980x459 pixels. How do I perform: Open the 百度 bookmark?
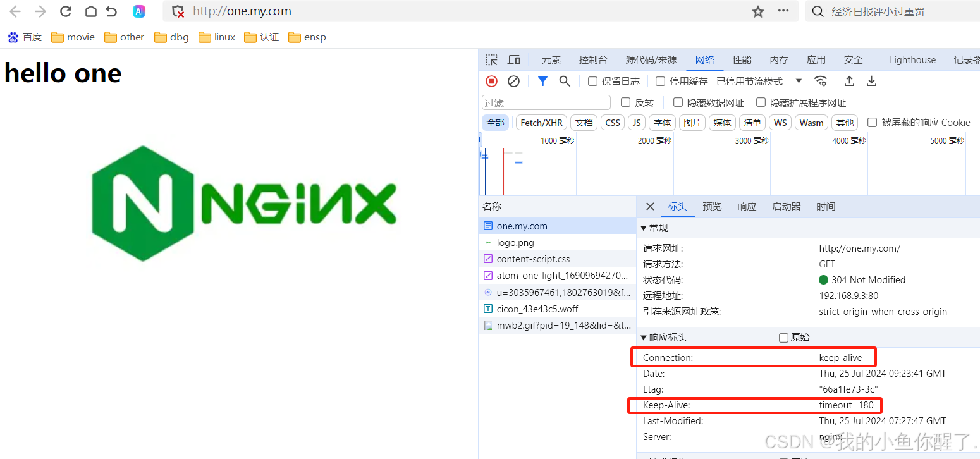25,37
